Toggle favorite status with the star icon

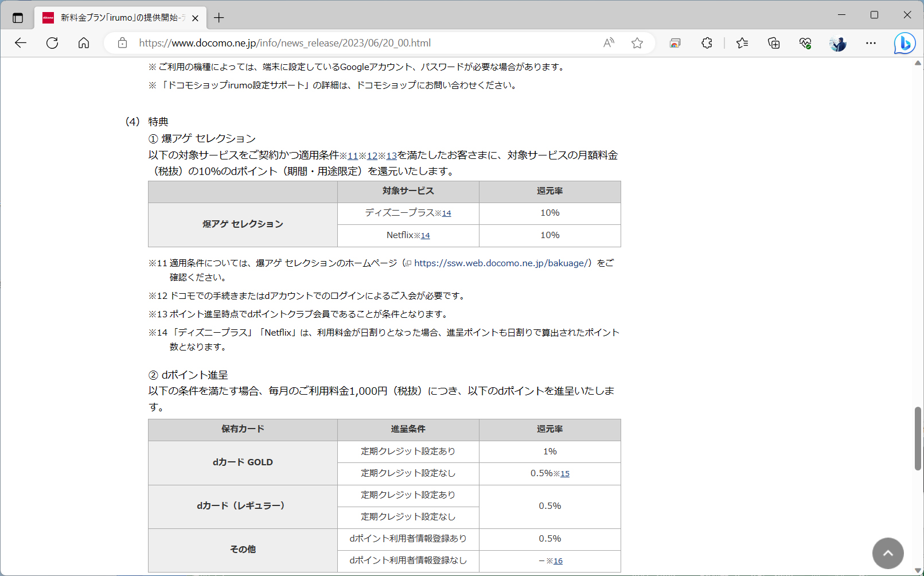637,42
